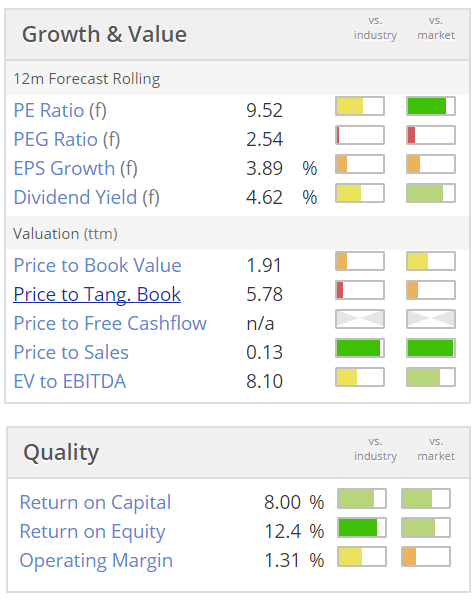The image size is (476, 604).
Task: Open the Price to Free Cashflow link
Action: [110, 323]
